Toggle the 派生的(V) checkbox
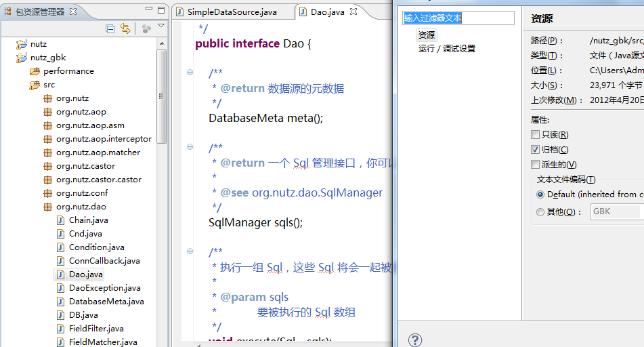The width and height of the screenshot is (644, 347). [535, 165]
